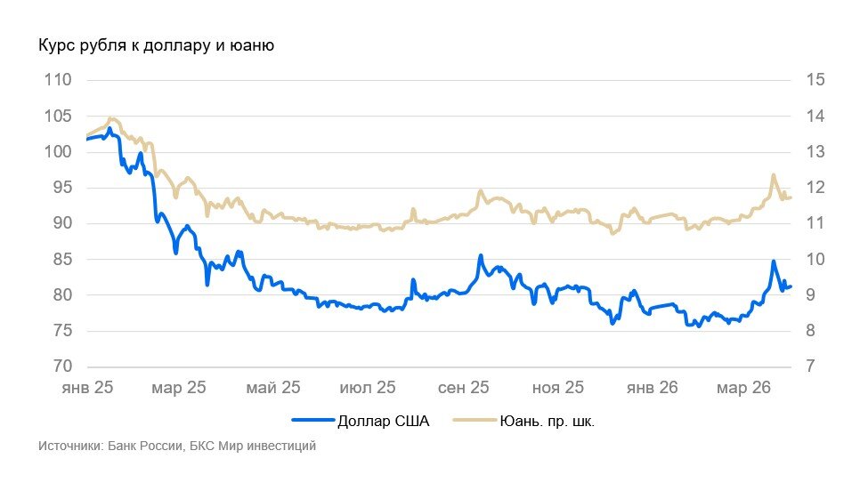This screenshot has width=868, height=483.
Task: Choose the "мар 26" x-axis label
Action: pyautogui.click(x=742, y=388)
